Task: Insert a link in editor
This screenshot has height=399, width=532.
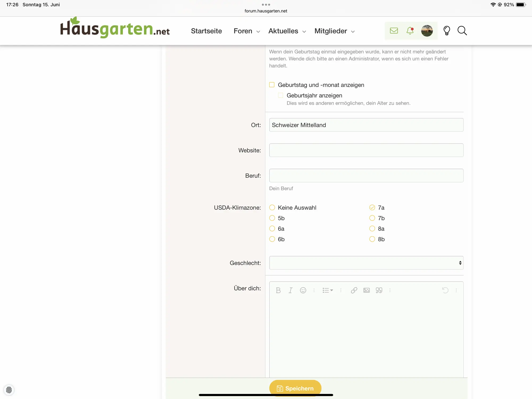Action: pos(354,290)
